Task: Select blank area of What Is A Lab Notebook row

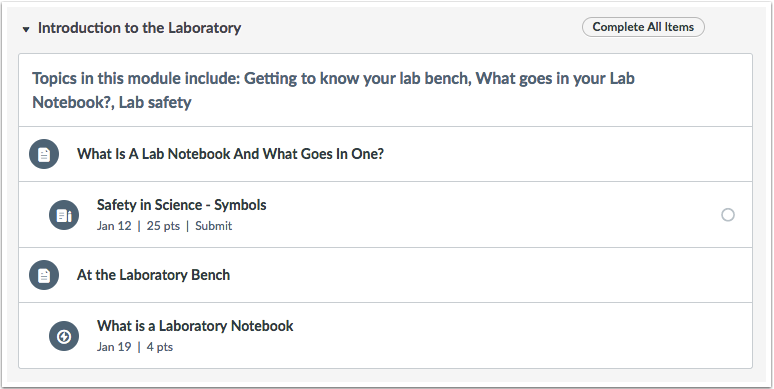Action: tap(568, 154)
